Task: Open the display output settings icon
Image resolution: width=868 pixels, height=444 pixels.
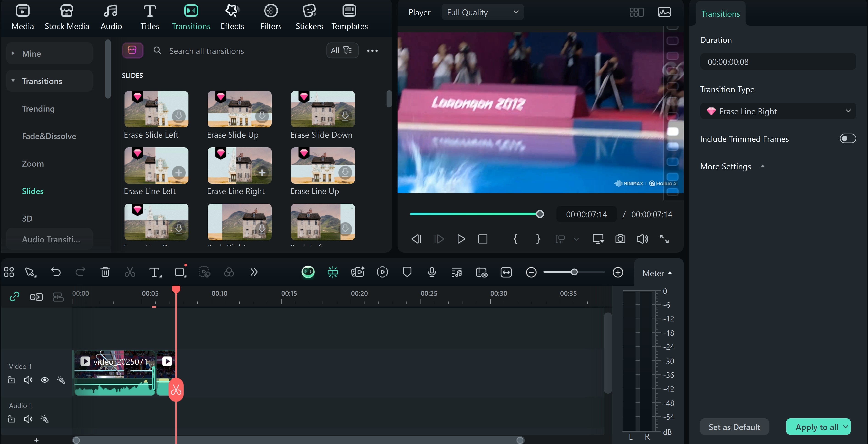Action: coord(598,239)
